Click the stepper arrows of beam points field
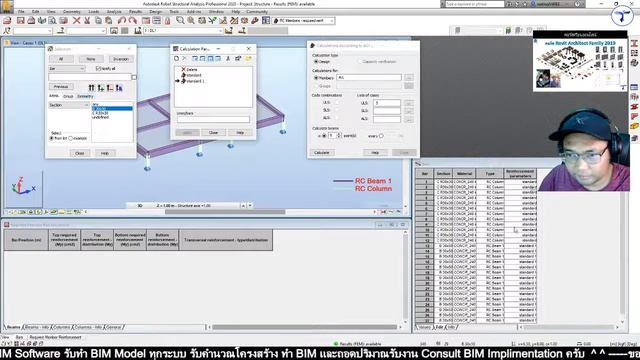 coord(339,135)
